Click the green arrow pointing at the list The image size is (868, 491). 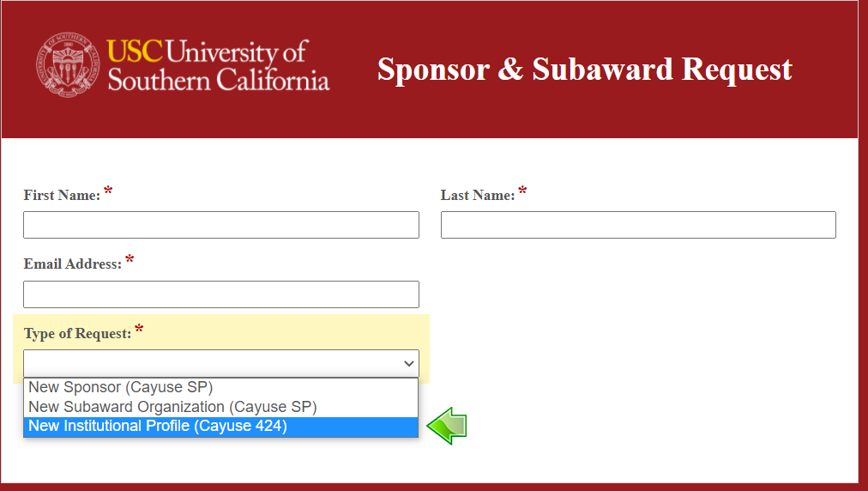(447, 426)
